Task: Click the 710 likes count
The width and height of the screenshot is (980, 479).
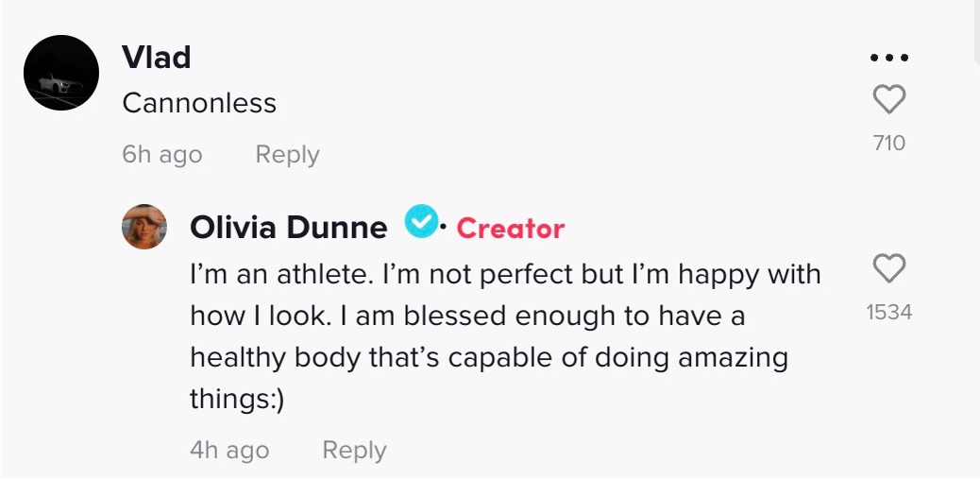Action: pos(889,143)
